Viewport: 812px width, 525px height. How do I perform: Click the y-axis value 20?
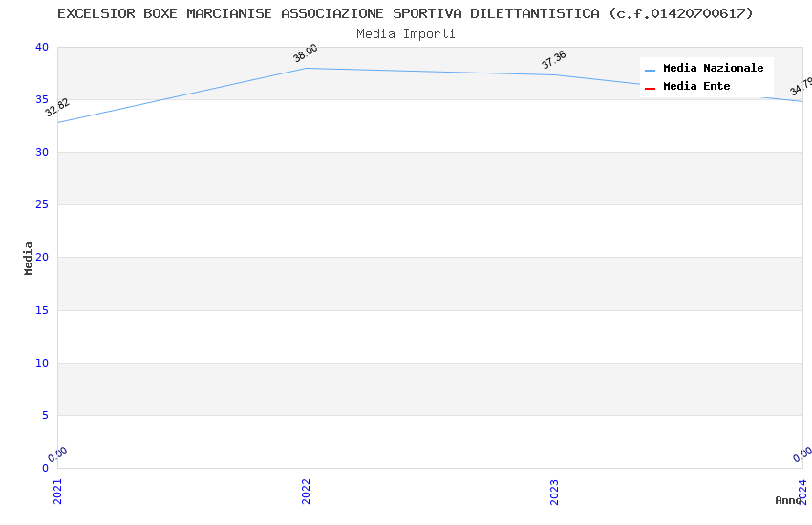42,257
